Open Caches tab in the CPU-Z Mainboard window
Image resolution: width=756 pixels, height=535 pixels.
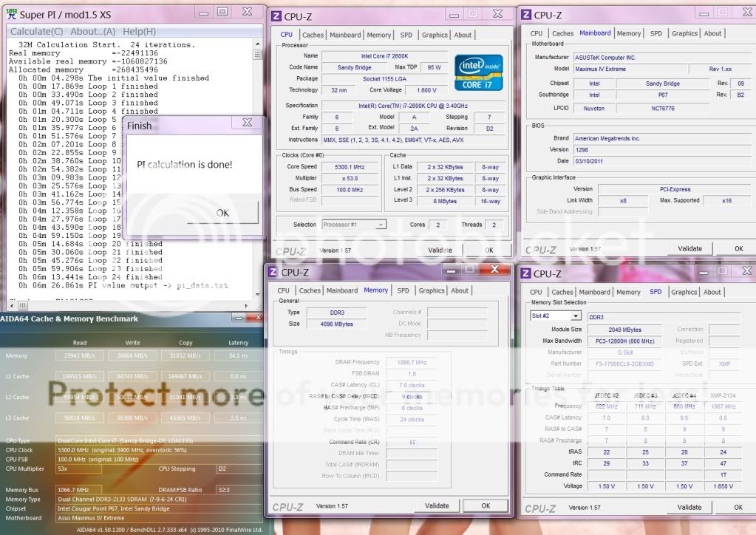coord(562,33)
